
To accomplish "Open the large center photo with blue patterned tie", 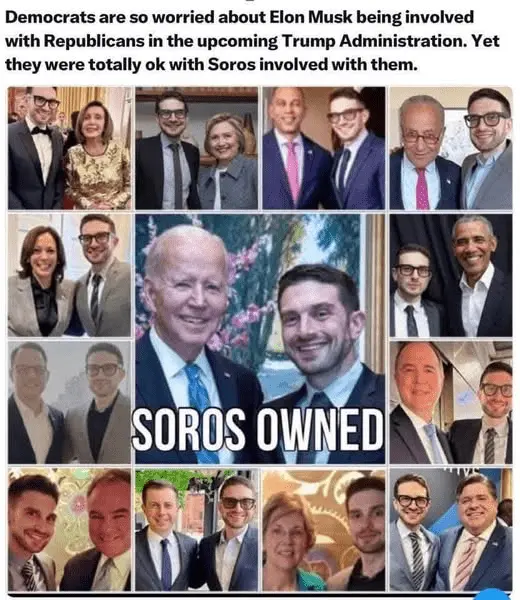I will [260, 339].
